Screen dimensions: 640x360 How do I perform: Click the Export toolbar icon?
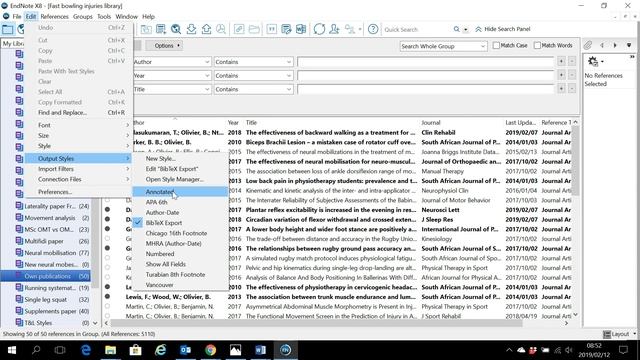pyautogui.click(x=207, y=29)
